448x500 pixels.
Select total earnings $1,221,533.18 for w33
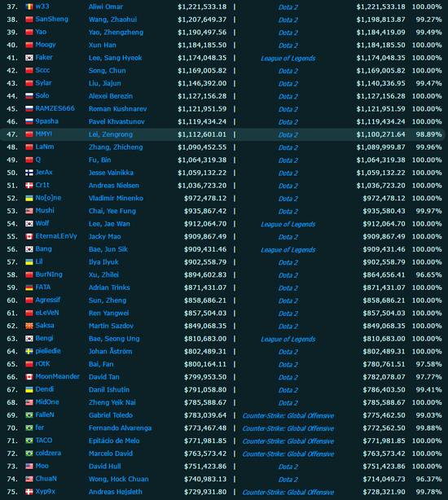tap(202, 7)
